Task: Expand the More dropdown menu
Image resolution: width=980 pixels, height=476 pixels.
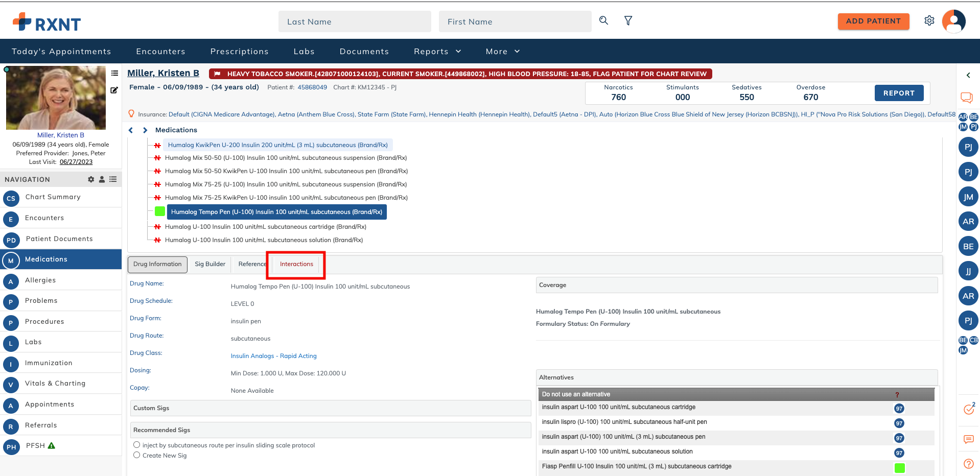Action: (503, 52)
